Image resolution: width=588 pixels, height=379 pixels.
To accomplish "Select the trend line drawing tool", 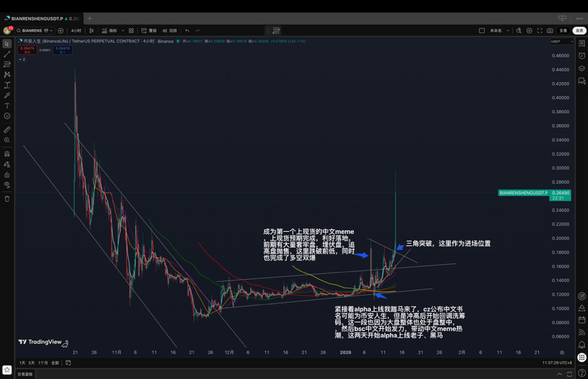I will [x=7, y=54].
